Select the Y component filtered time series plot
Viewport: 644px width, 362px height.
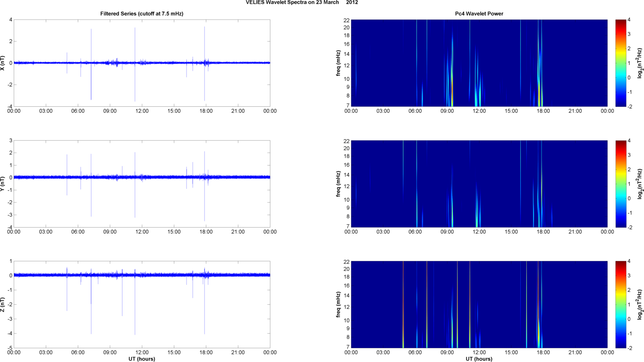(142, 184)
